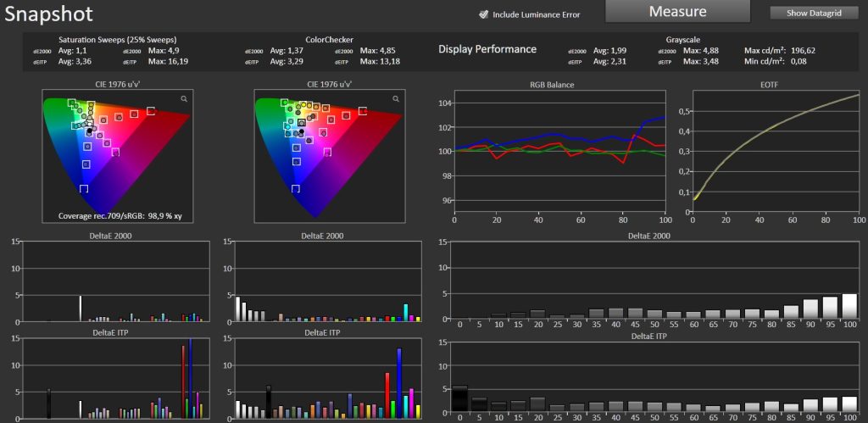Select the Display Performance label
Screen dimensions: 868x423
(487, 49)
